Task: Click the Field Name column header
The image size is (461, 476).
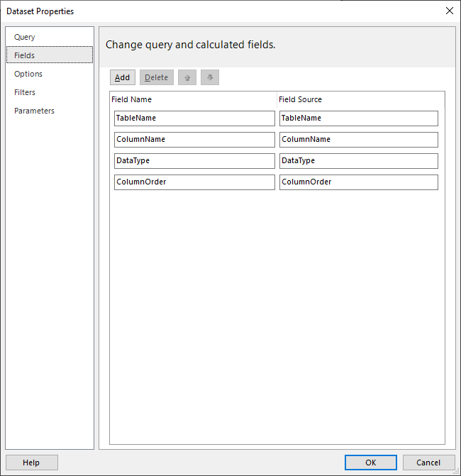Action: [193, 99]
